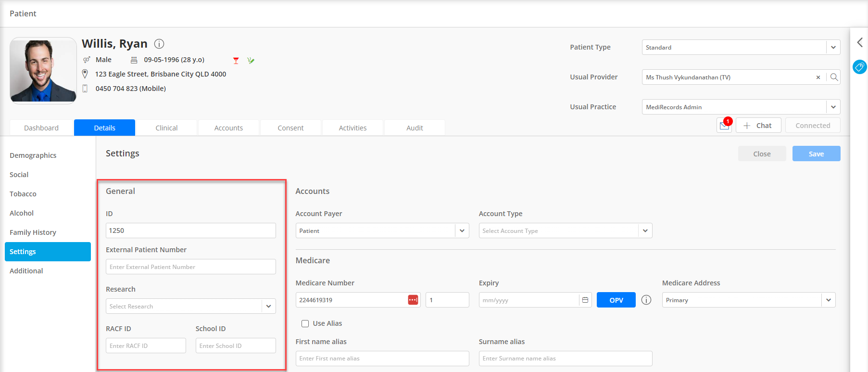Click the Medicare reference number field
This screenshot has width=868, height=372.
pos(447,300)
